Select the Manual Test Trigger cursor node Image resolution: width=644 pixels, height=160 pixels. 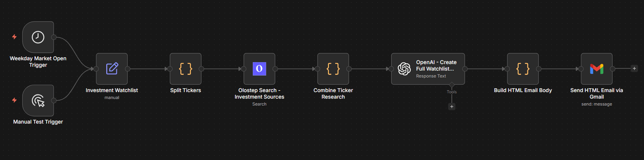point(38,100)
